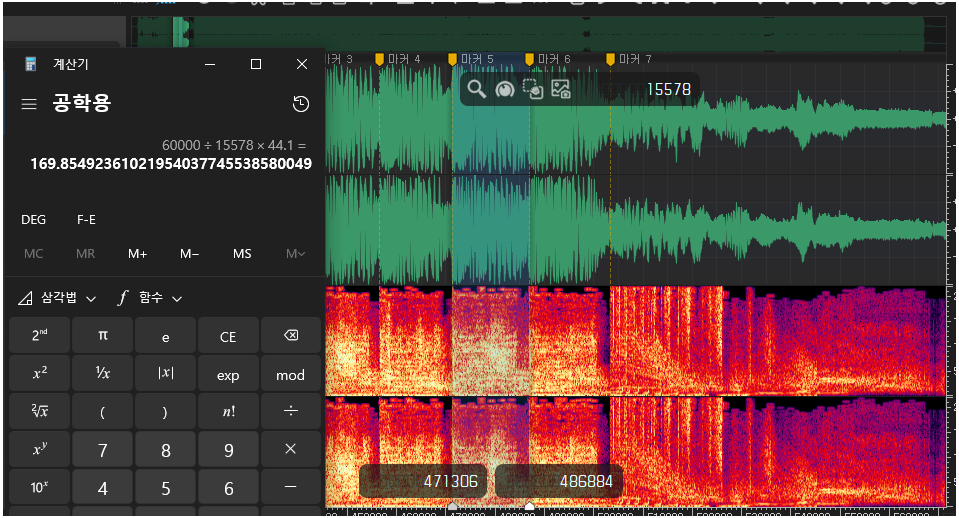959x518 pixels.
Task: Click the exp key
Action: pos(228,374)
